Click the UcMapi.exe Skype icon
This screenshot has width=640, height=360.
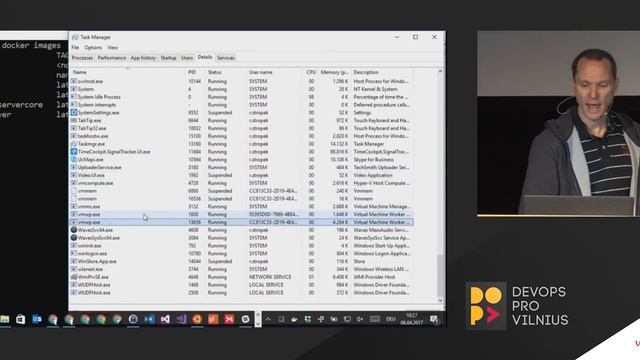(74, 160)
